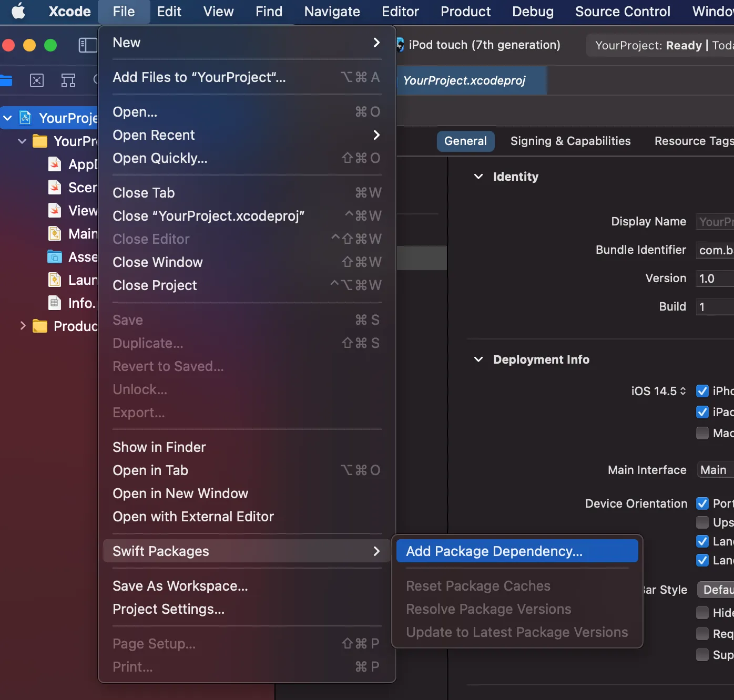The image size is (734, 700).
Task: Select the Swift Packages submenu item
Action: (247, 551)
